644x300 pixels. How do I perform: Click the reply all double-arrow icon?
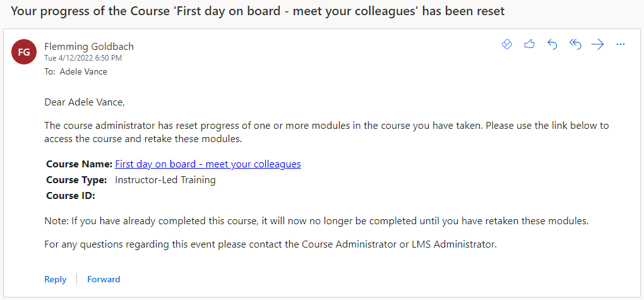[575, 44]
